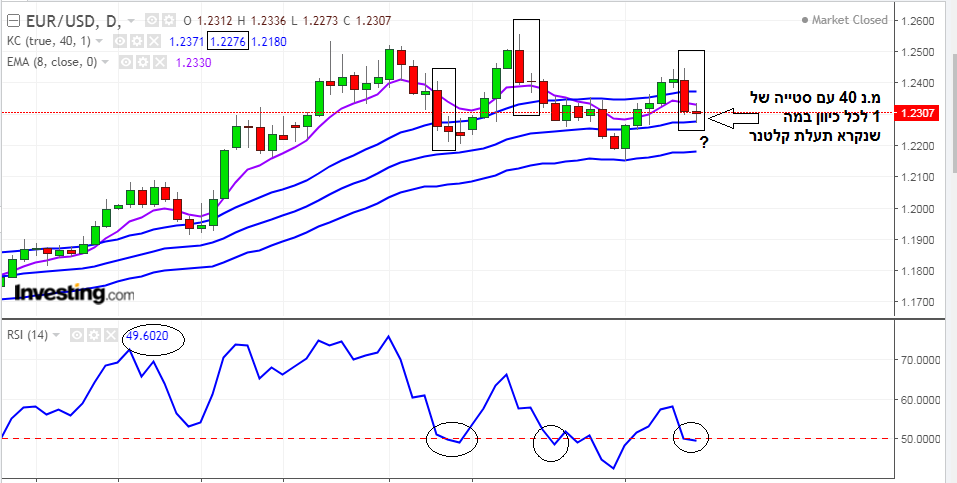Click the 1.2400 price axis label
Image resolution: width=957 pixels, height=483 pixels.
click(x=917, y=84)
